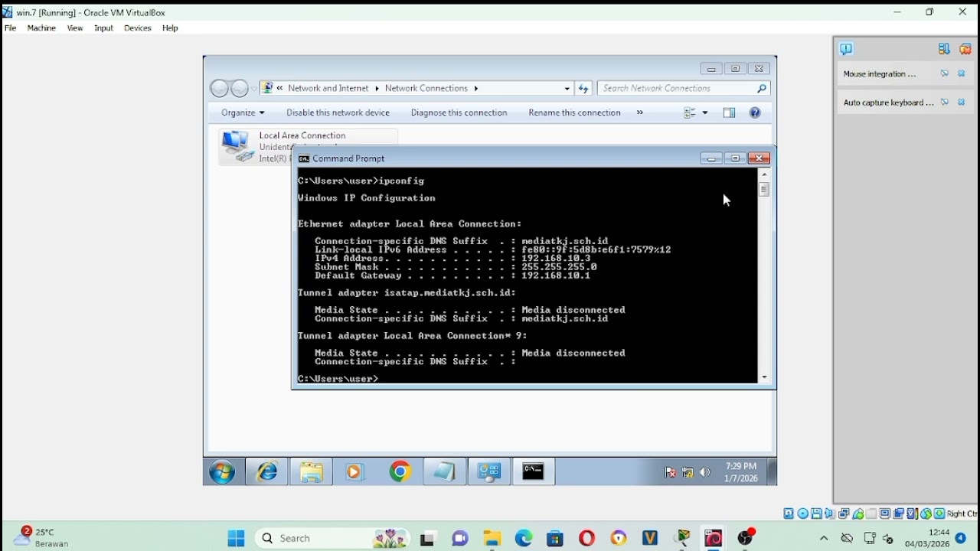Viewport: 980px width, 551px height.
Task: Click the Search Network Connections field
Action: tap(684, 89)
